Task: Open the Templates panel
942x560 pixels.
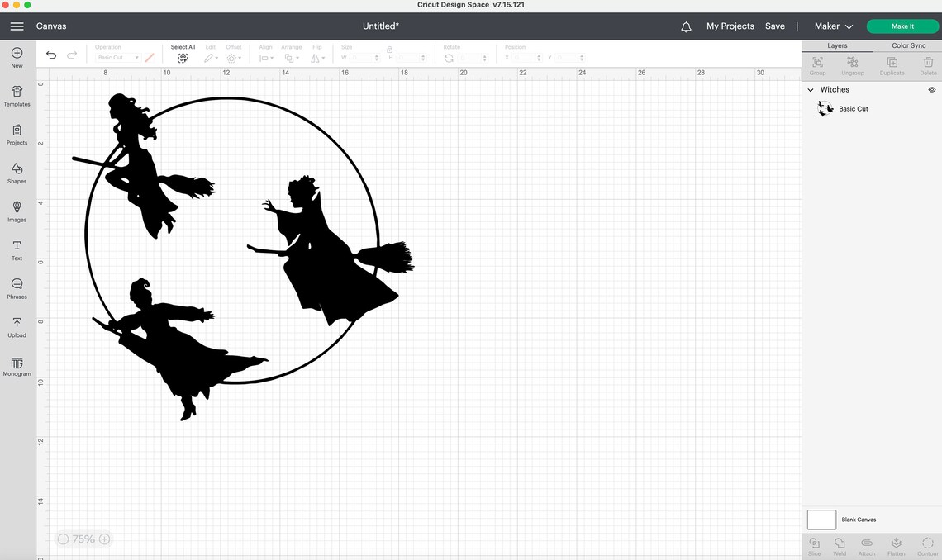Action: pyautogui.click(x=17, y=94)
